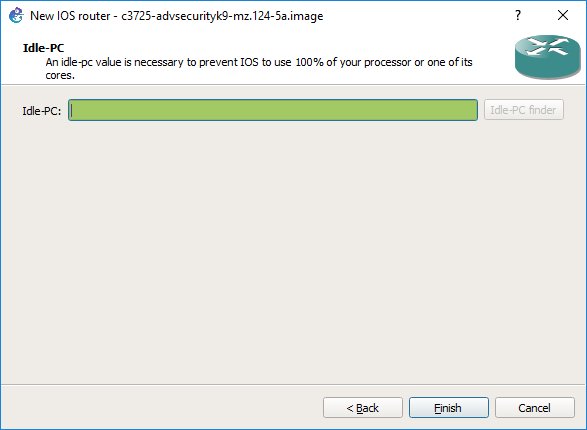
Task: Click the idle-pc value description text
Action: pyautogui.click(x=259, y=68)
